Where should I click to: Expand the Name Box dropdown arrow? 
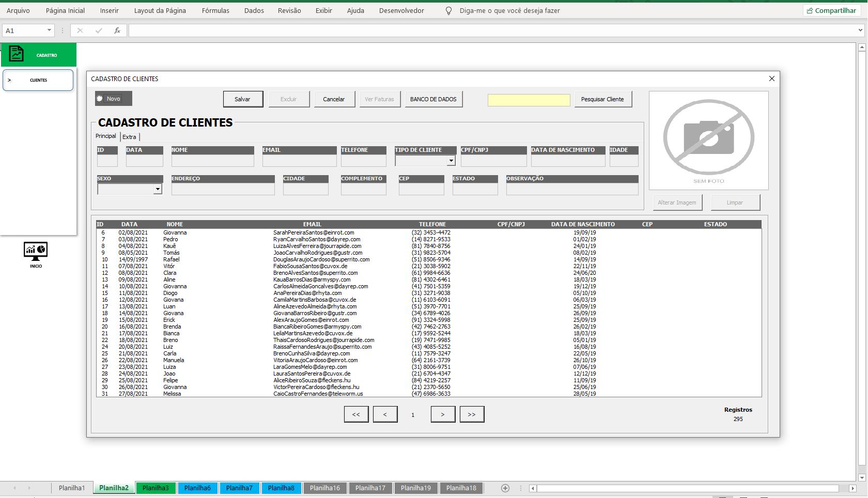[50, 30]
